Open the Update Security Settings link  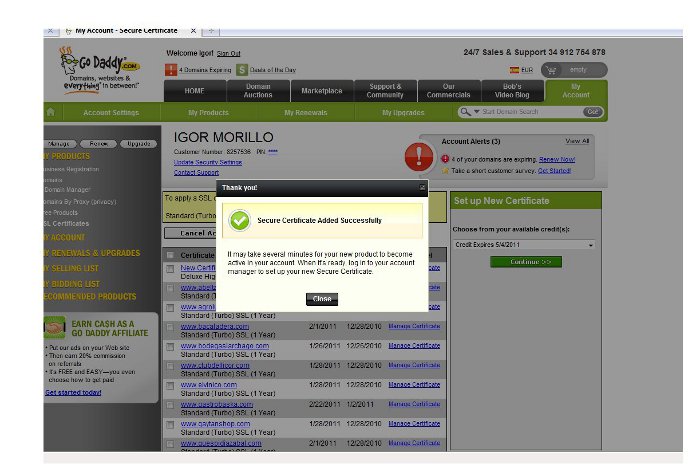pos(207,161)
